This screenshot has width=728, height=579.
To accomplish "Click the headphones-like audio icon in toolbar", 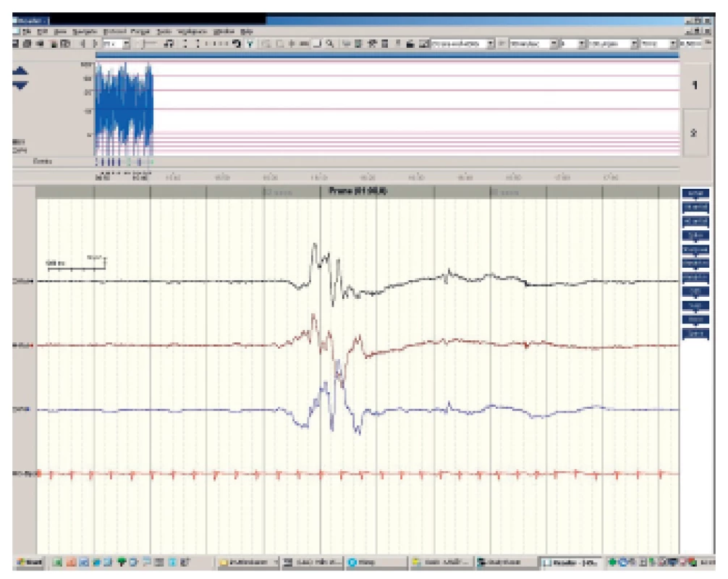I will coord(169,43).
